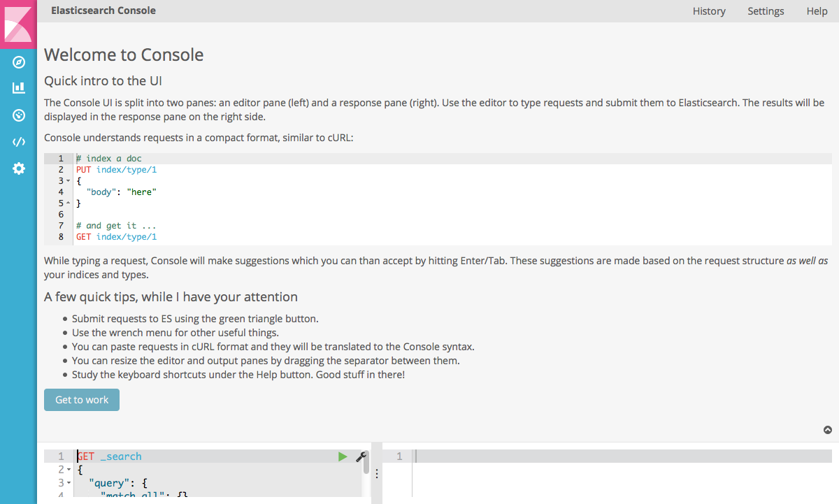Collapse the welcome panel with up arrow
839x504 pixels.
coord(828,431)
